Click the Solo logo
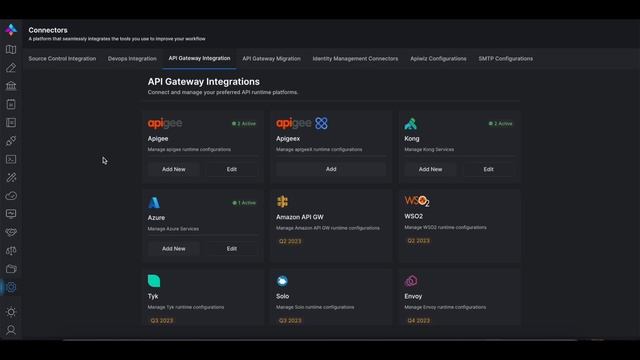Image resolution: width=640 pixels, height=360 pixels. pyautogui.click(x=282, y=281)
